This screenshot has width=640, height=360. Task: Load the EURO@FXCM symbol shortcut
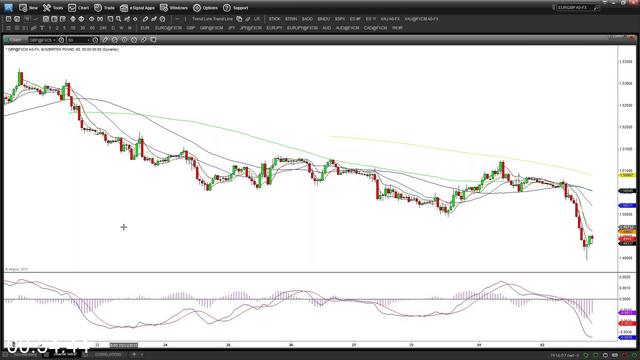pyautogui.click(x=168, y=28)
